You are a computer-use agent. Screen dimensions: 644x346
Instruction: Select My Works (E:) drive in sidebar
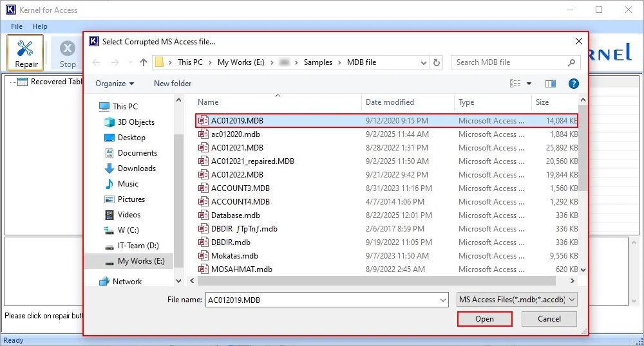(135, 261)
